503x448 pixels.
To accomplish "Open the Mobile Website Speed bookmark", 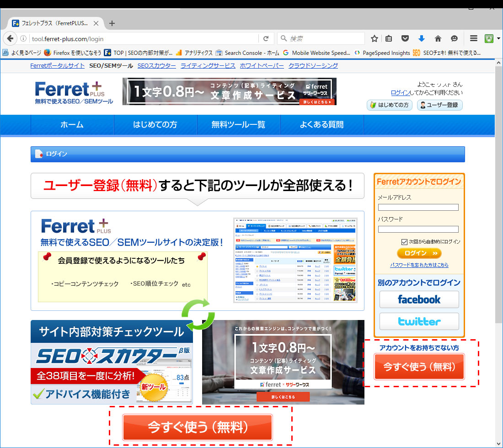I will click(x=316, y=53).
